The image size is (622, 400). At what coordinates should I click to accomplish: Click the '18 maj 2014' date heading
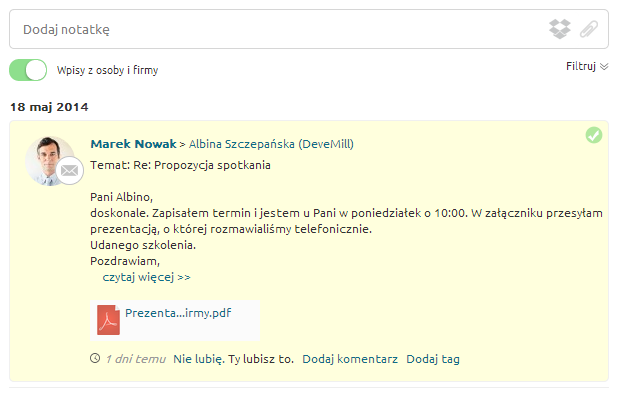49,107
